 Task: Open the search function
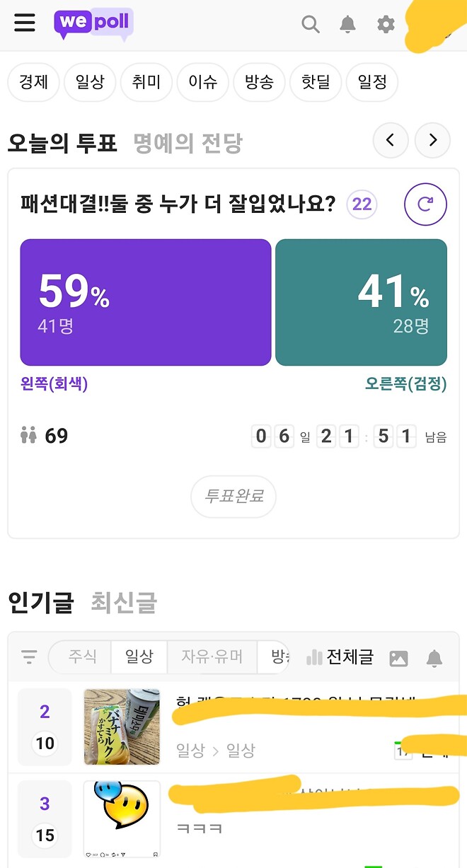coord(311,24)
